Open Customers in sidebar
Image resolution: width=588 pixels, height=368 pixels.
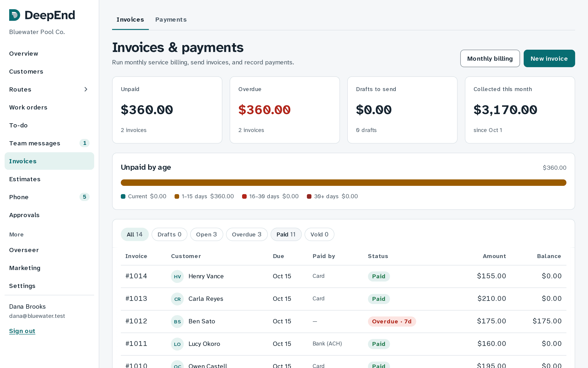(49, 72)
